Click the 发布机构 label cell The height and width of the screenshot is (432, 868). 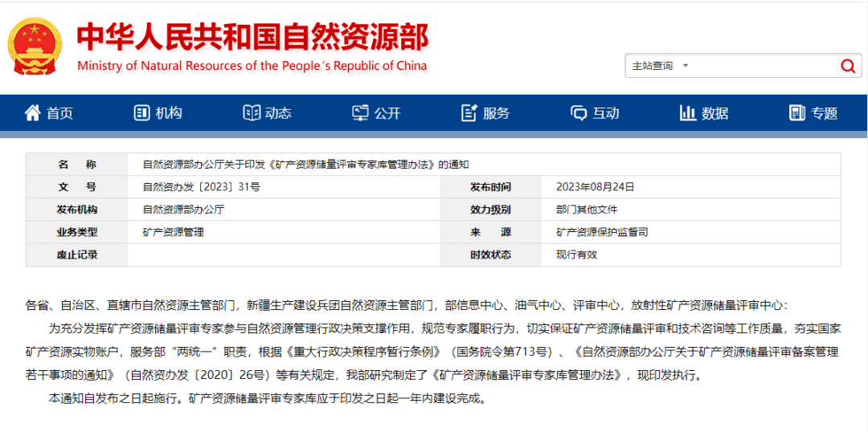(77, 210)
